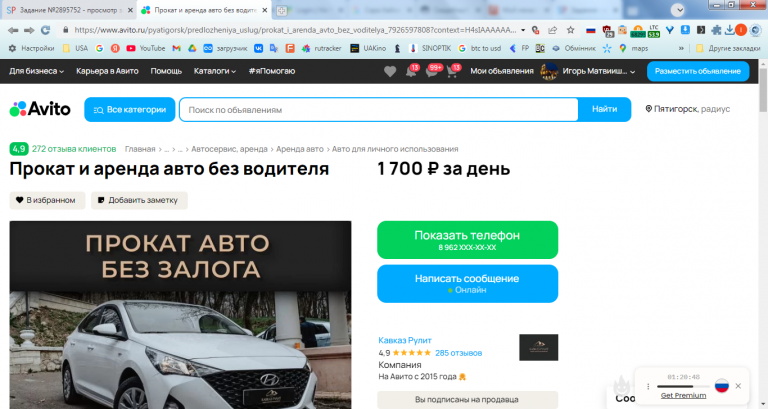Click the browser forward arrow
This screenshot has height=409, width=768.
pyautogui.click(x=29, y=30)
